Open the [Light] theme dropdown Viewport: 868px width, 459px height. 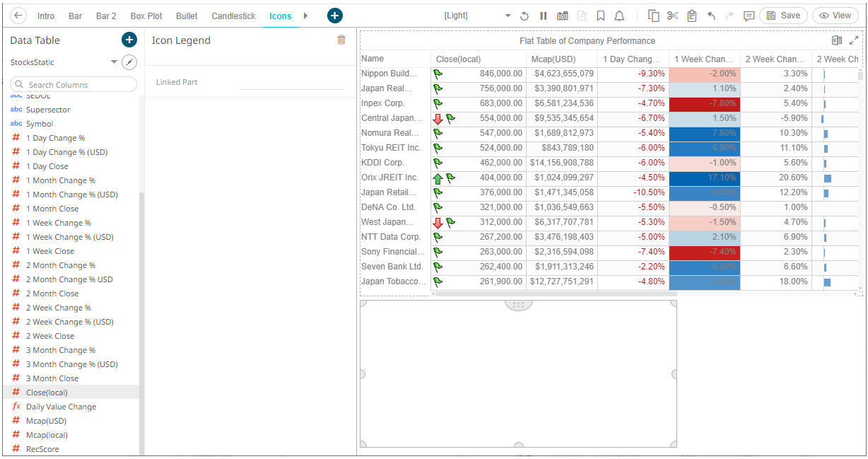click(x=476, y=16)
